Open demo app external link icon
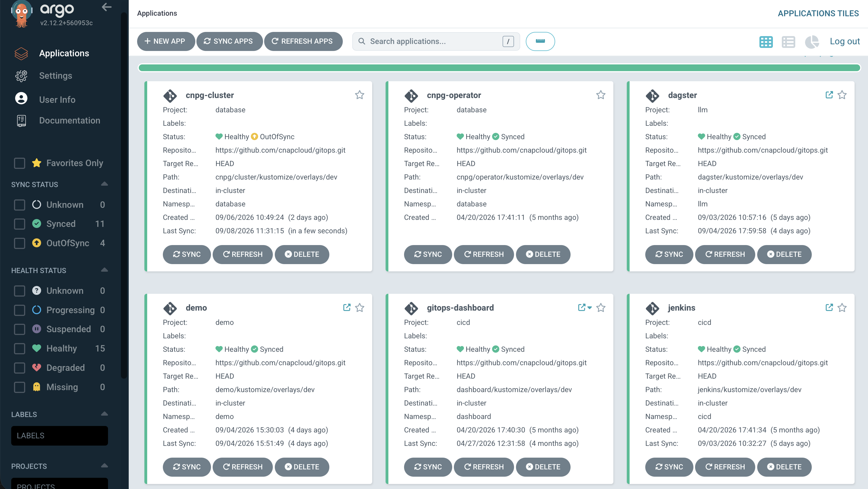868x489 pixels. 347,307
